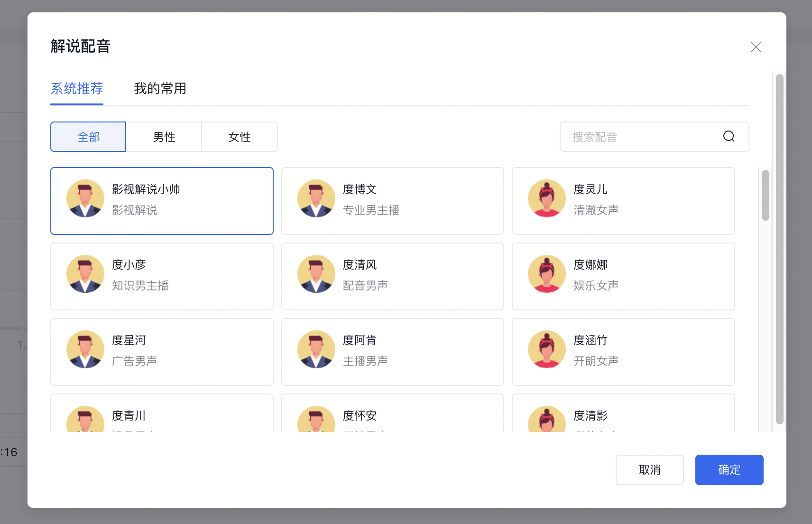Filter voices by 男性

pos(164,137)
